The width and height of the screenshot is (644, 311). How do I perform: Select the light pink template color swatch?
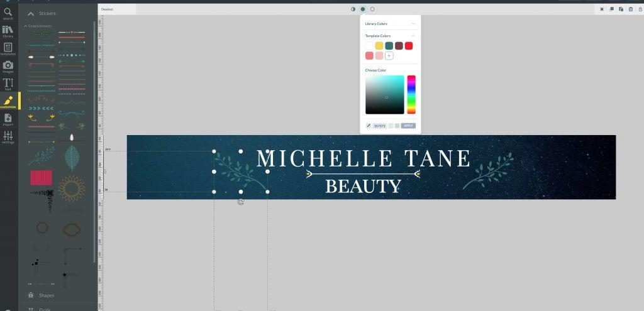[x=379, y=55]
